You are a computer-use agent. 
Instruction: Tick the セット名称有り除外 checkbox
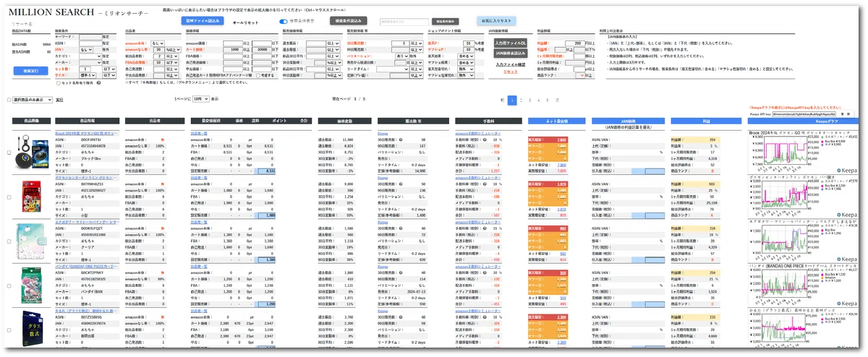pyautogui.click(x=59, y=82)
